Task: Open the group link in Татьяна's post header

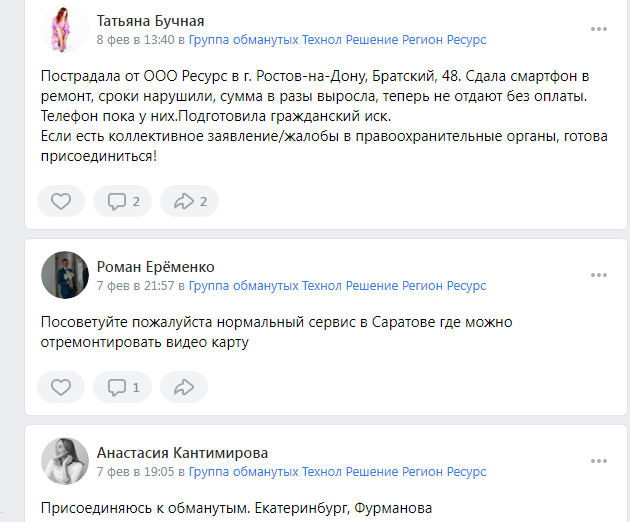Action: point(337,40)
